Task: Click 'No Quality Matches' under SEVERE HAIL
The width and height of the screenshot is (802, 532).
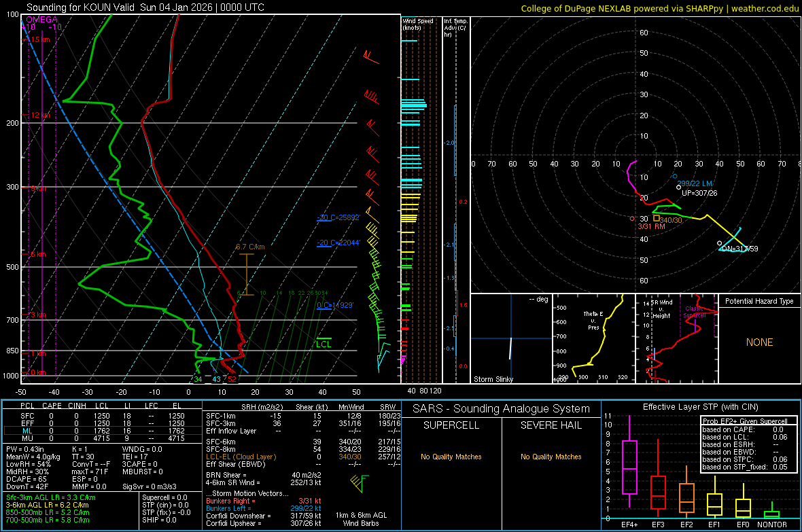Action: coord(551,457)
